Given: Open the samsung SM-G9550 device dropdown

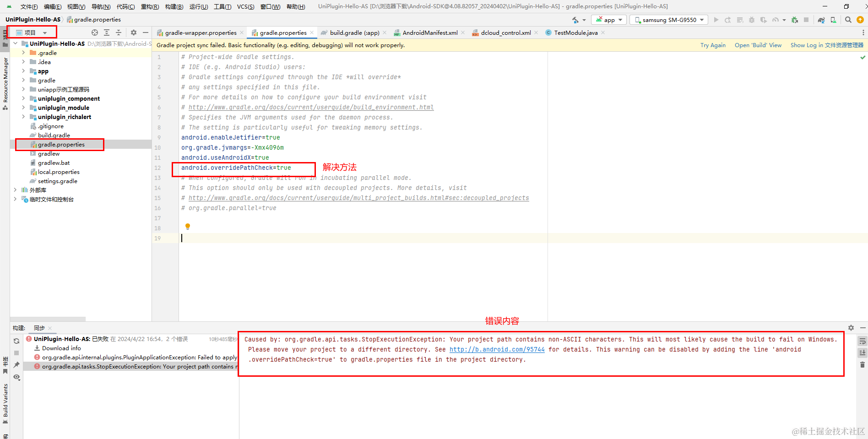Looking at the screenshot, I should (668, 20).
